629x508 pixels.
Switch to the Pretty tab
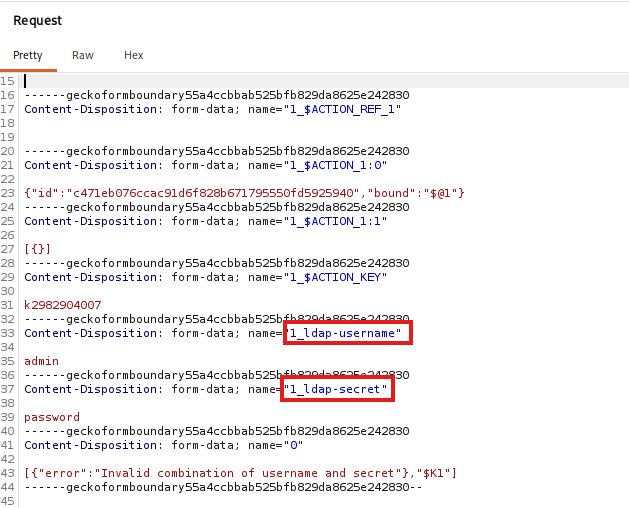(28, 55)
